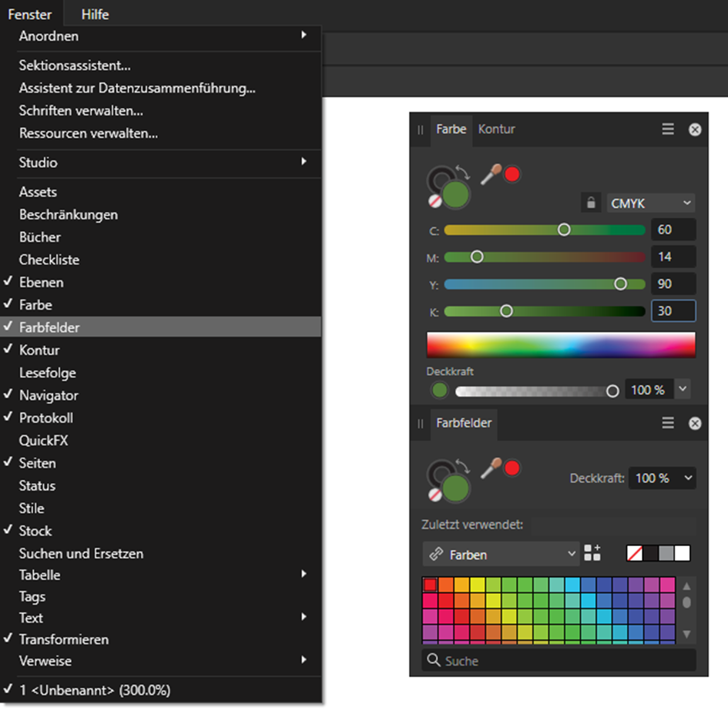
Task: Click the Suche search field
Action: point(559,660)
